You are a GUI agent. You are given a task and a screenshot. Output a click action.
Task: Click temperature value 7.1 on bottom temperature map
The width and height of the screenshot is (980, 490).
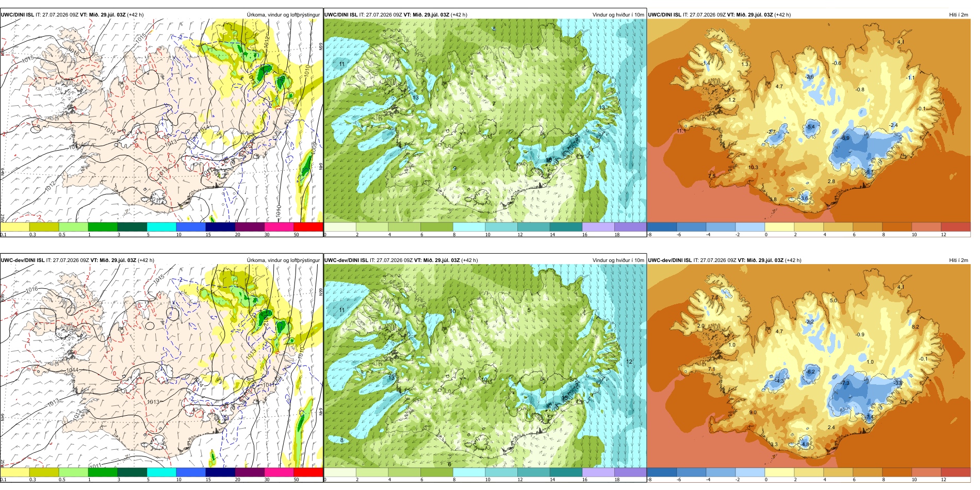(712, 369)
